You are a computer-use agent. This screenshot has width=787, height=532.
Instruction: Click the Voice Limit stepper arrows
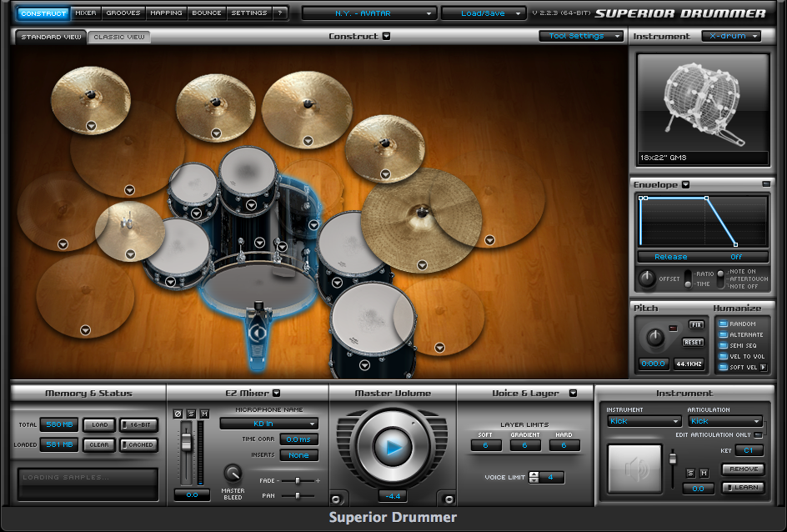point(534,477)
